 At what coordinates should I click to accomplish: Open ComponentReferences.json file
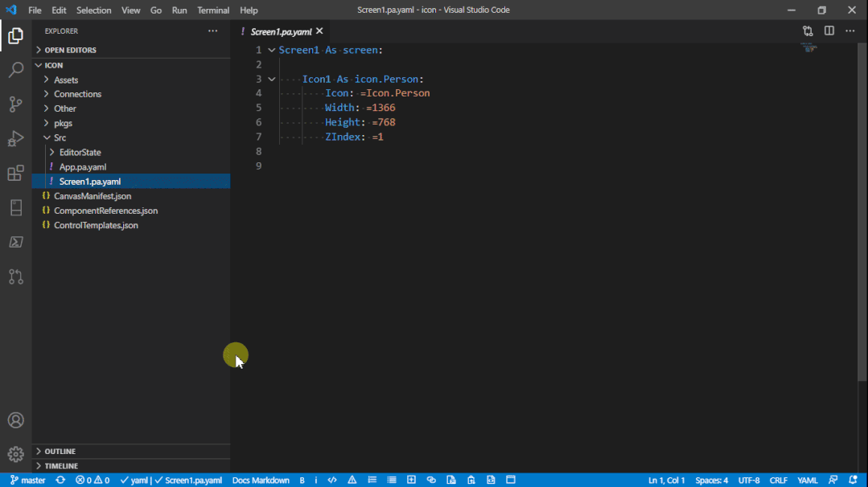[x=105, y=211]
